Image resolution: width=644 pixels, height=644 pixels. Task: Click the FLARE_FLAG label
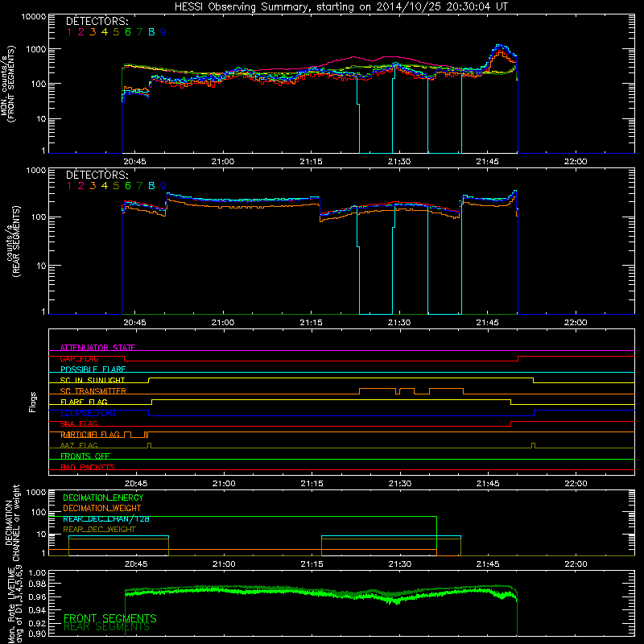click(x=84, y=402)
